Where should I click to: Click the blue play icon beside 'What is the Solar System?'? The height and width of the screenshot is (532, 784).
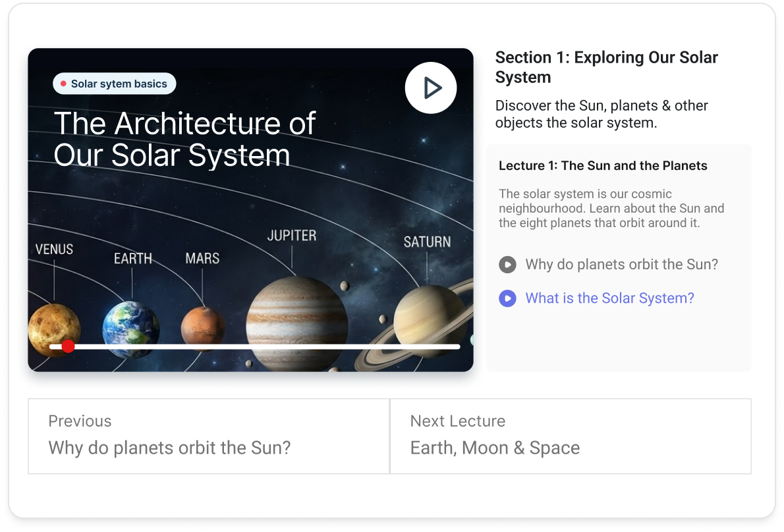pyautogui.click(x=507, y=298)
